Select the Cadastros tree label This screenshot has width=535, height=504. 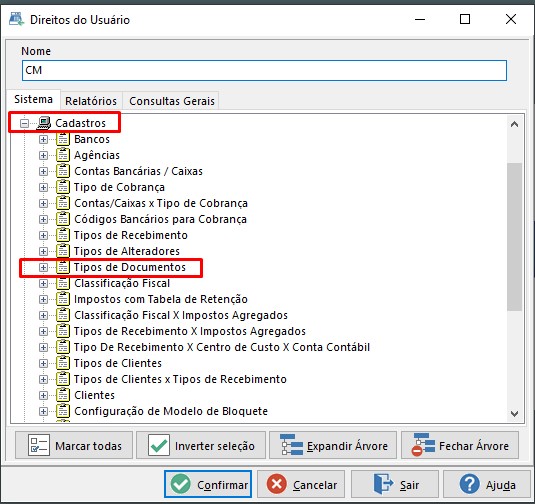click(x=81, y=123)
